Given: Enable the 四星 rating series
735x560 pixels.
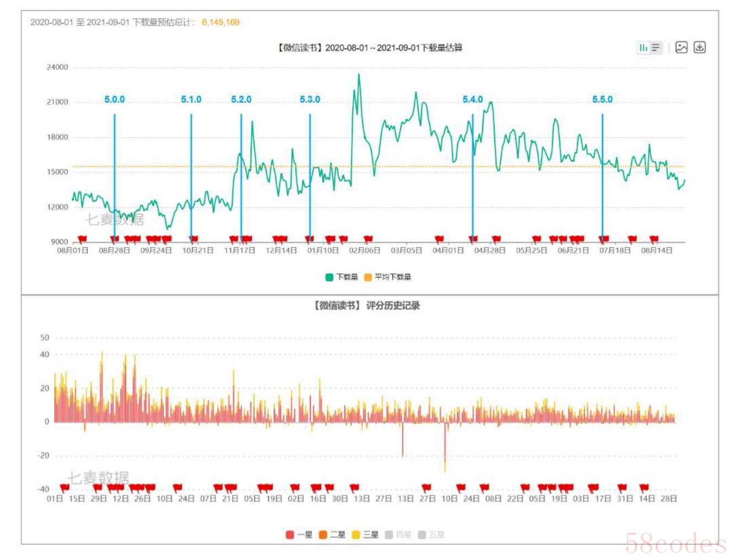Looking at the screenshot, I should pyautogui.click(x=398, y=535).
